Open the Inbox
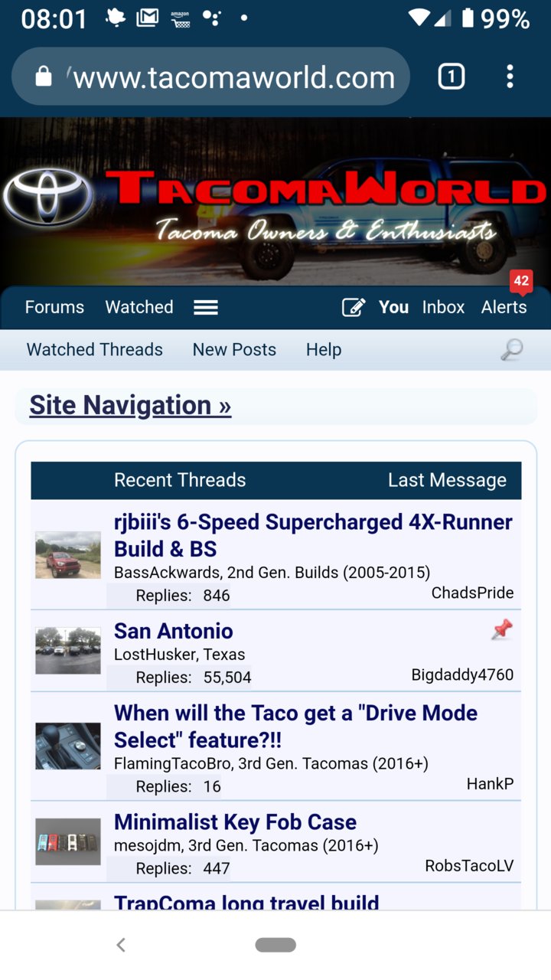551x980 pixels. 443,307
